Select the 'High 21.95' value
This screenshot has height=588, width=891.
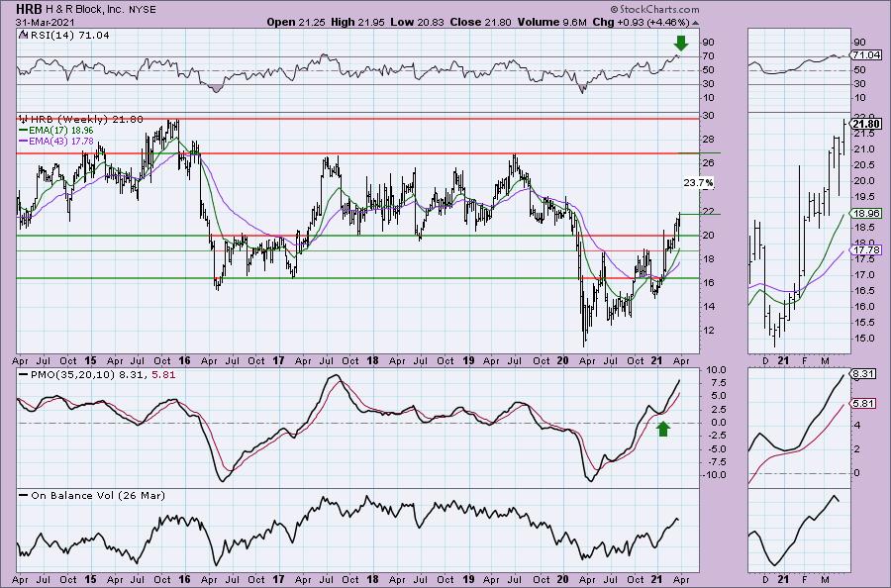coord(358,22)
